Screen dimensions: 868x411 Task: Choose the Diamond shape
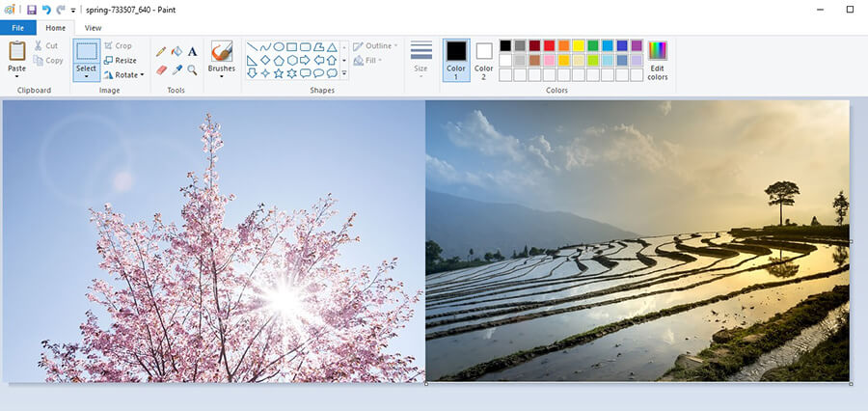(265, 60)
